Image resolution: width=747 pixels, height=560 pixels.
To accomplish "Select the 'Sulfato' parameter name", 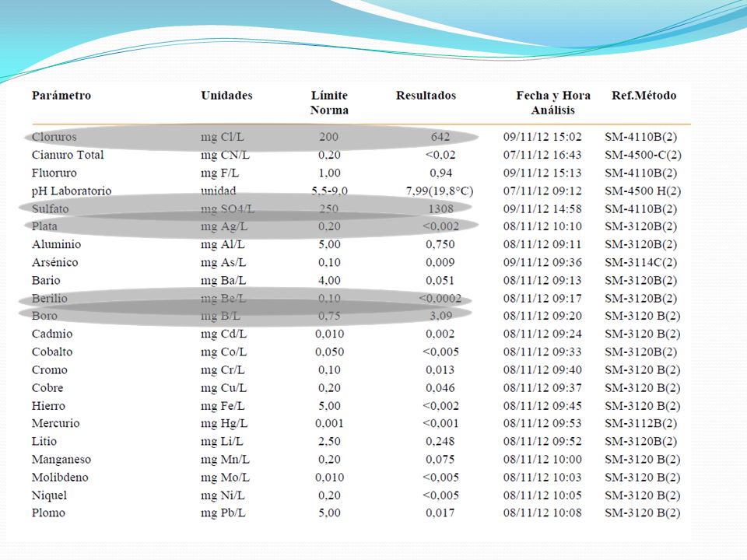I will click(50, 208).
